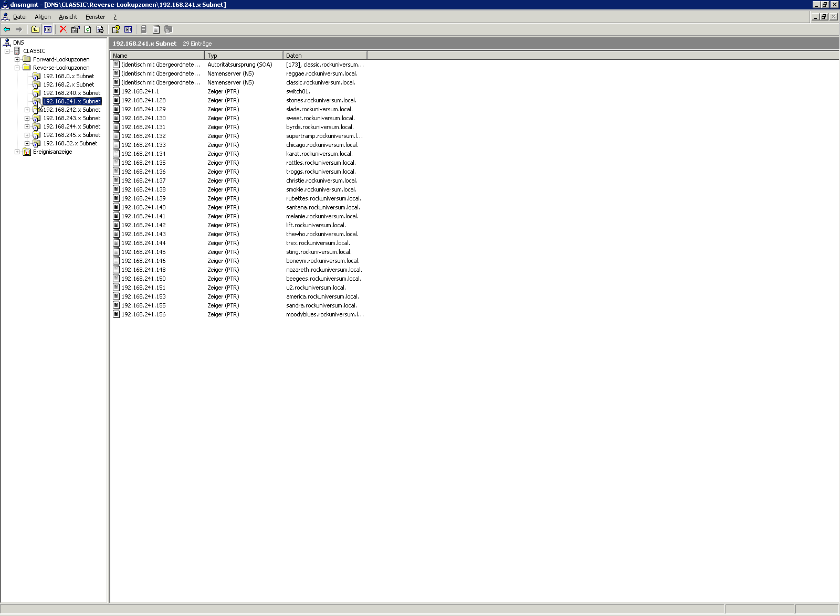The height and width of the screenshot is (616, 840).
Task: Select the 192.168.240.x Subnet zone
Action: click(72, 93)
